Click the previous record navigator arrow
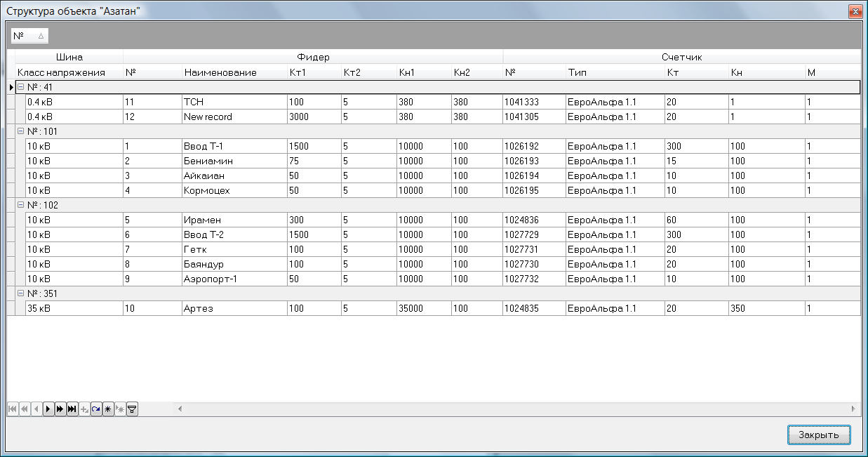868x457 pixels. point(36,409)
